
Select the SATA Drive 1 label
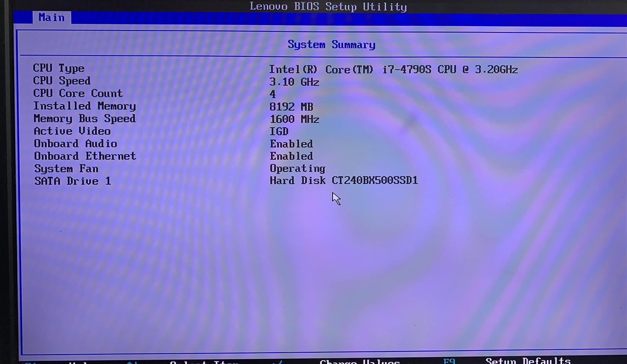[72, 181]
